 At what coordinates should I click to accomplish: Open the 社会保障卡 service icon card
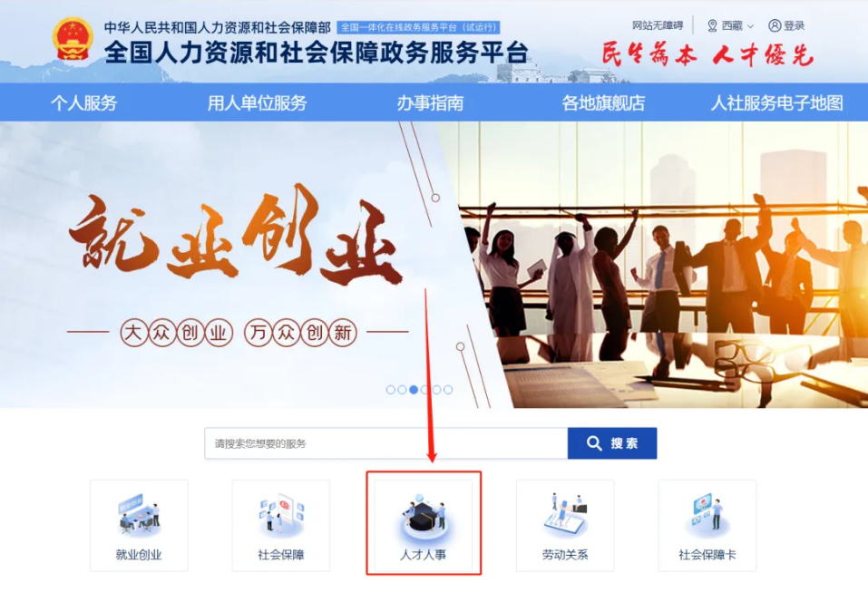click(707, 525)
